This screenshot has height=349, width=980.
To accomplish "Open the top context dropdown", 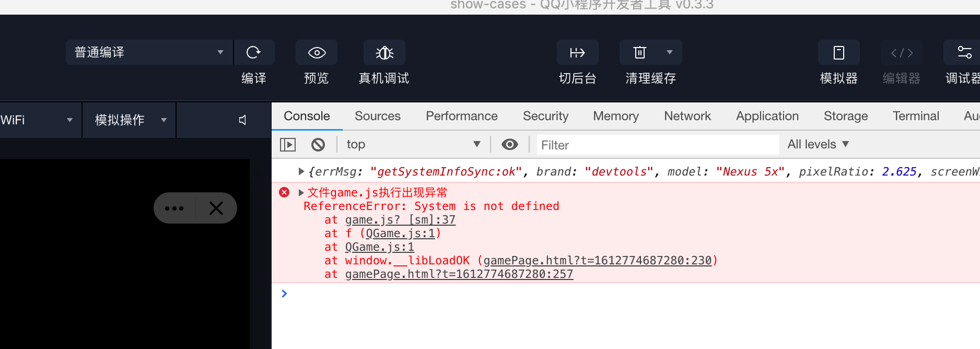I will [x=413, y=145].
